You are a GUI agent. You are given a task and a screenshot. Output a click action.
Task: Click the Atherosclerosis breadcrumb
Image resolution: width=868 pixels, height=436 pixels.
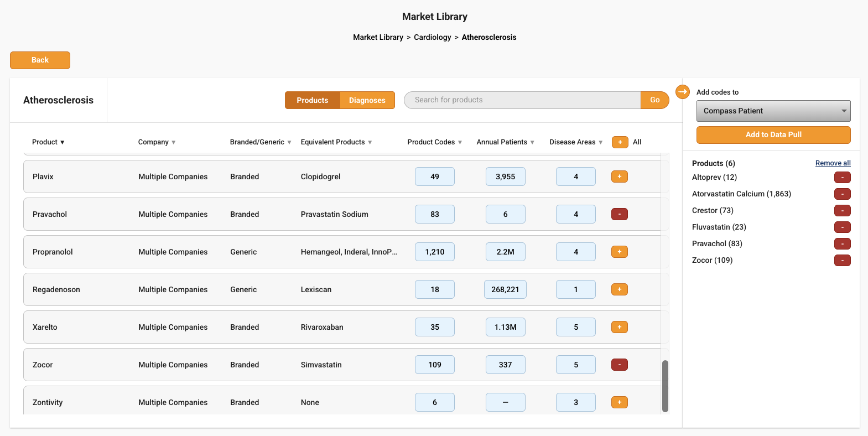[489, 37]
